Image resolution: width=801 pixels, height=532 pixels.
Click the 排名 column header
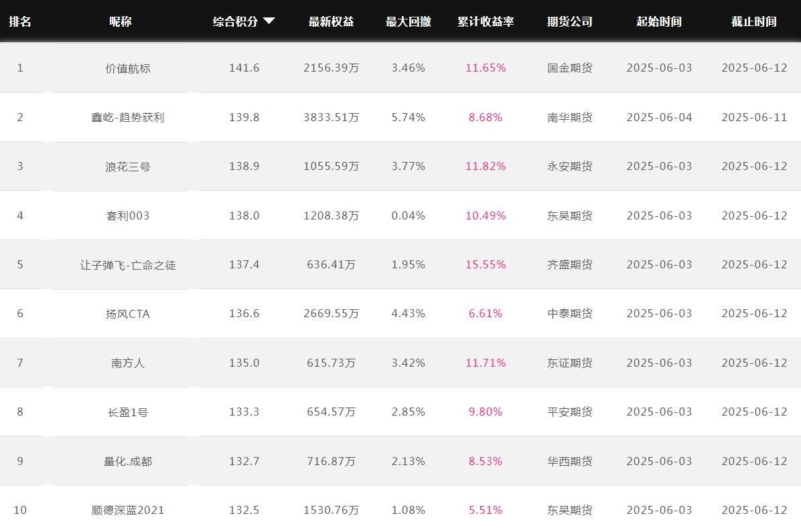(x=20, y=21)
